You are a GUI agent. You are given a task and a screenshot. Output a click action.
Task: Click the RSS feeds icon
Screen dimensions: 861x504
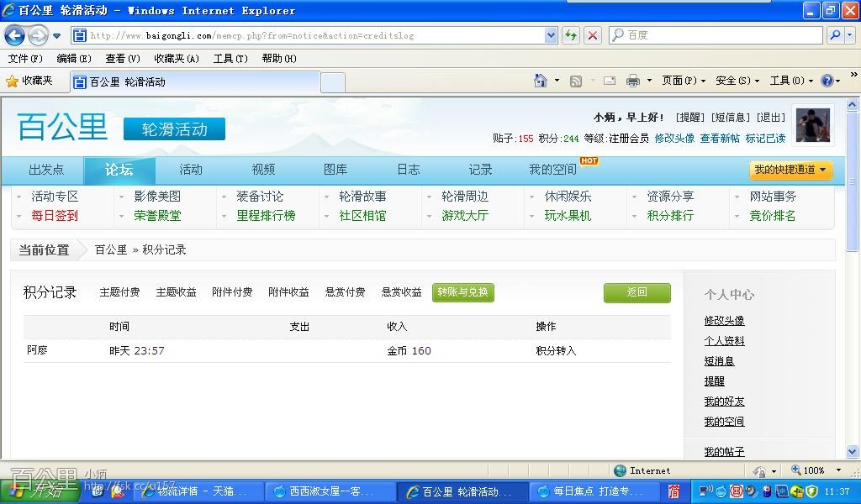[576, 81]
